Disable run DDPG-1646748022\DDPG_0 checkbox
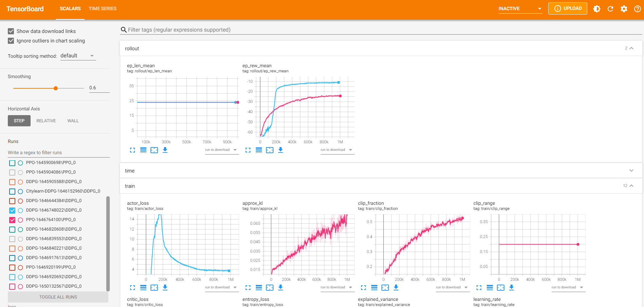Image resolution: width=644 pixels, height=307 pixels. (x=12, y=211)
